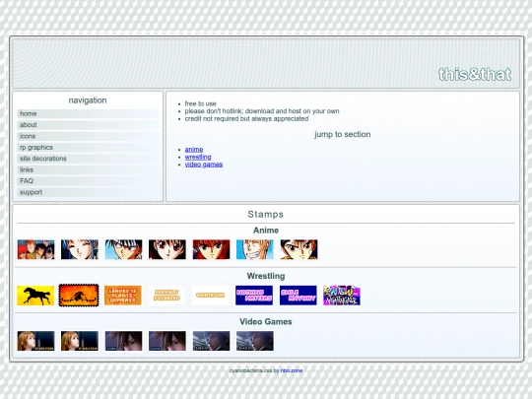Click the blue-haired winking girl anime stamp

point(80,249)
